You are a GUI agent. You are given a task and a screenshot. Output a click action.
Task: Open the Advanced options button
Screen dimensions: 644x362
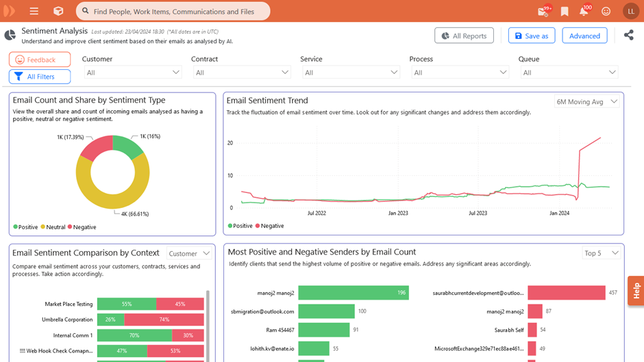(584, 36)
